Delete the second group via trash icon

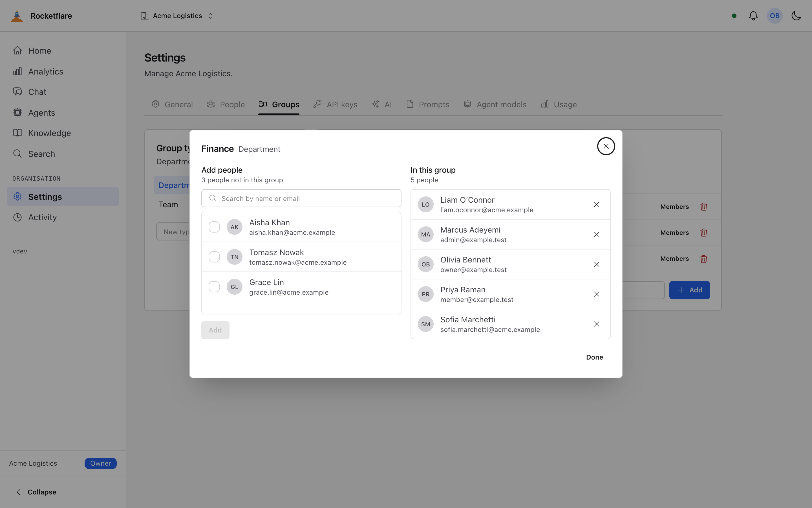[704, 233]
